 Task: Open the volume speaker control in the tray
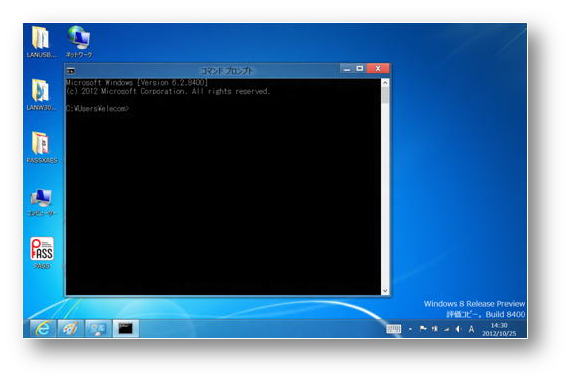[x=459, y=329]
